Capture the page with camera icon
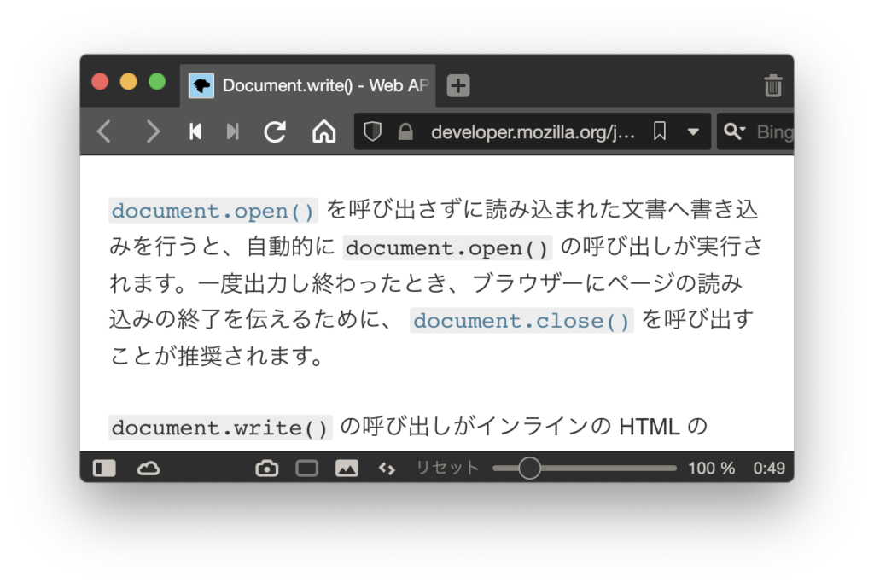 (267, 468)
